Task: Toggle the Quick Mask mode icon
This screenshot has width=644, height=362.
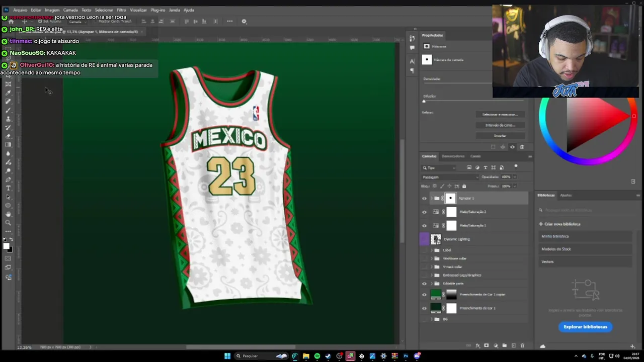Action: coord(8,258)
